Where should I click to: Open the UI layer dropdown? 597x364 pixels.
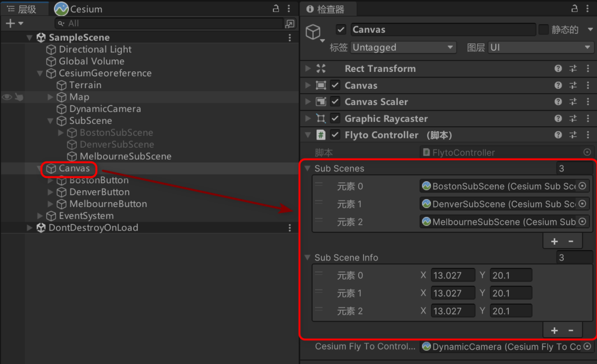pos(541,47)
